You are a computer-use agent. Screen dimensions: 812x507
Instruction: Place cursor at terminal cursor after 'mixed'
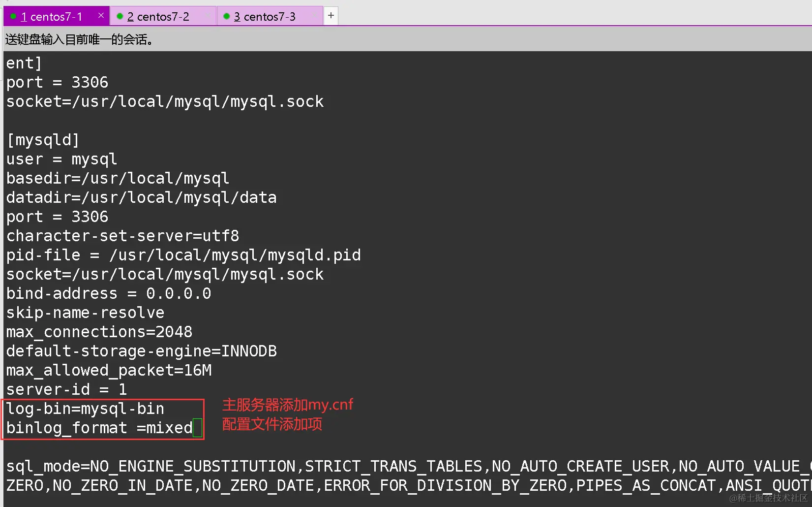pos(197,428)
